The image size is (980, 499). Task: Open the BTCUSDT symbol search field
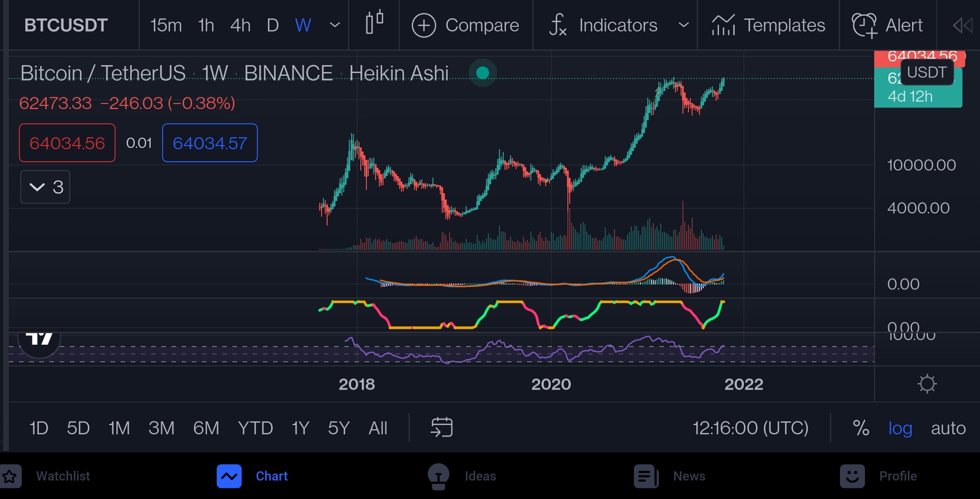[66, 25]
